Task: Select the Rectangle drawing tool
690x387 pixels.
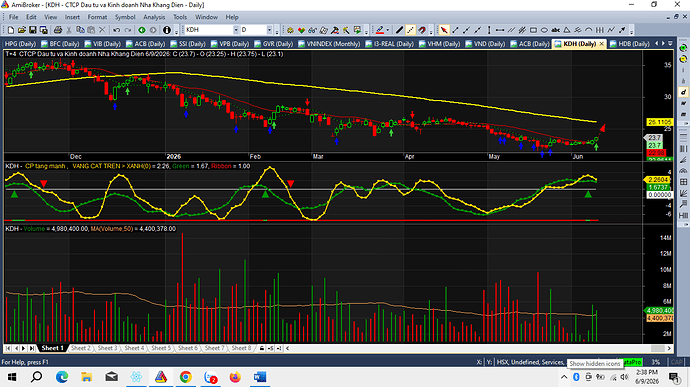Action: pyautogui.click(x=533, y=30)
